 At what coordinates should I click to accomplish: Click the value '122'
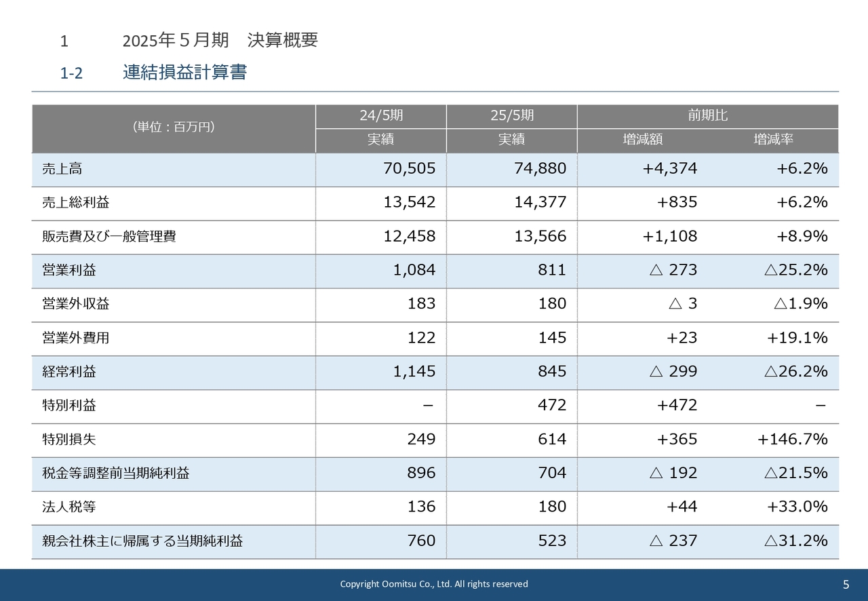(422, 338)
